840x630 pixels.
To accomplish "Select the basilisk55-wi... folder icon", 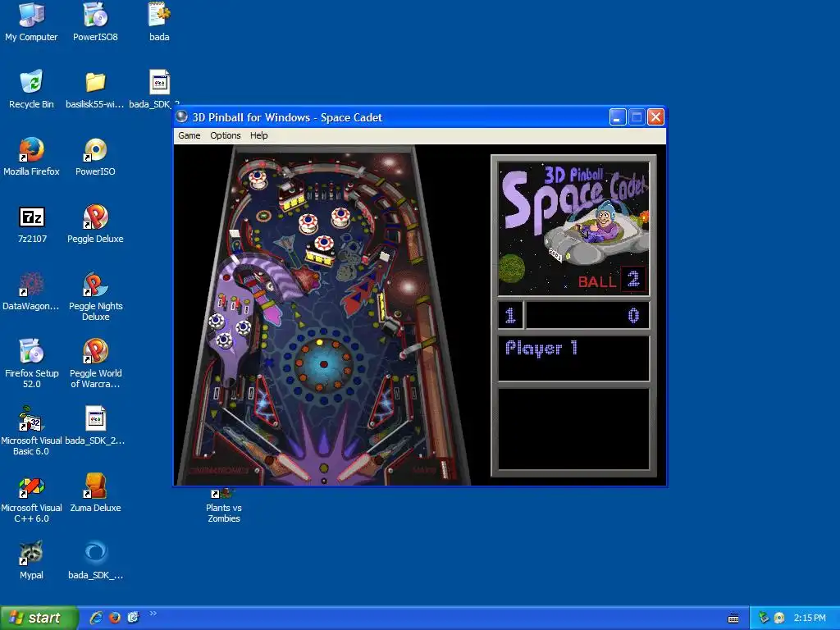I will pyautogui.click(x=95, y=89).
